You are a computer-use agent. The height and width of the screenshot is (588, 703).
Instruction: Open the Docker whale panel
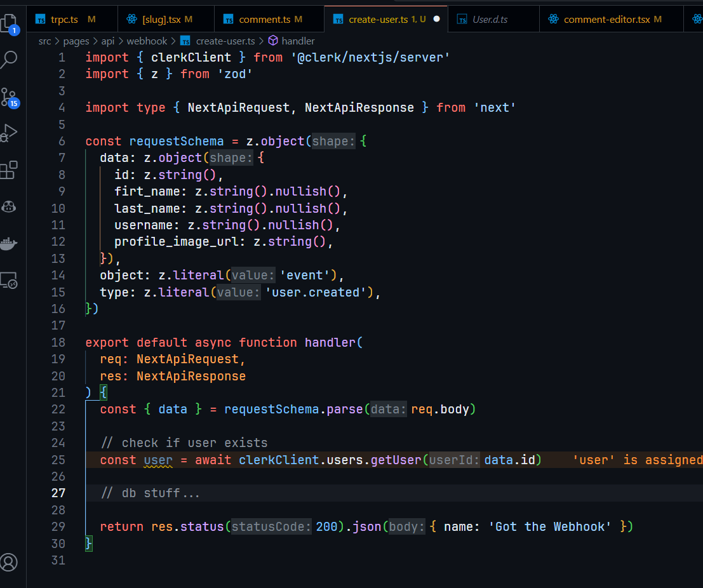[9, 243]
